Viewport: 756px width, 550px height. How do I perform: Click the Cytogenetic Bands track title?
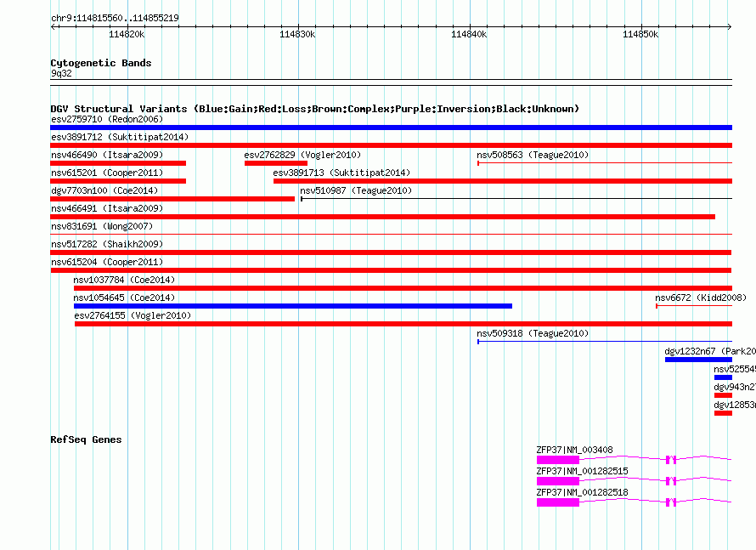[101, 63]
